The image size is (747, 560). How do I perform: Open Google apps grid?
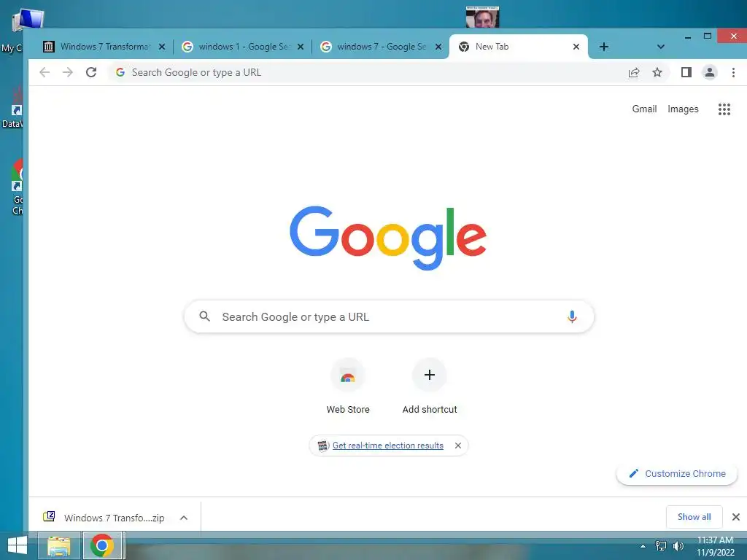click(x=724, y=109)
